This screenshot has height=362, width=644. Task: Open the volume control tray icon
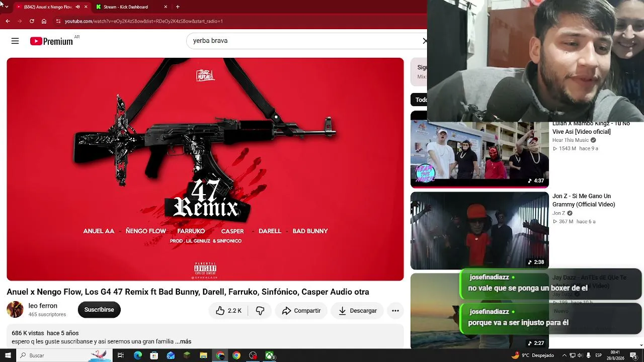[x=580, y=355]
